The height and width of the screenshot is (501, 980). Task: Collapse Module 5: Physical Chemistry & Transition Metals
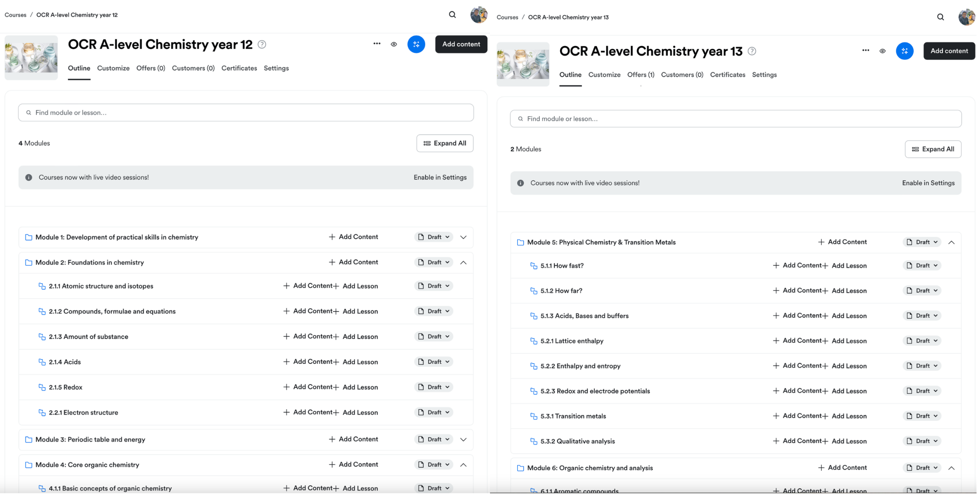coord(951,242)
